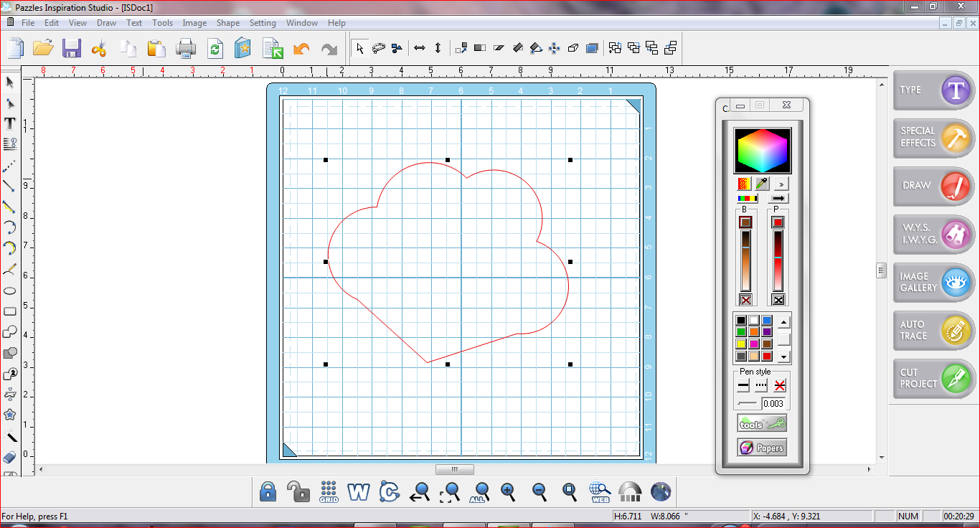Open the SPECIAL EFFECTS panel button
Image resolution: width=980 pixels, height=528 pixels.
coord(934,137)
